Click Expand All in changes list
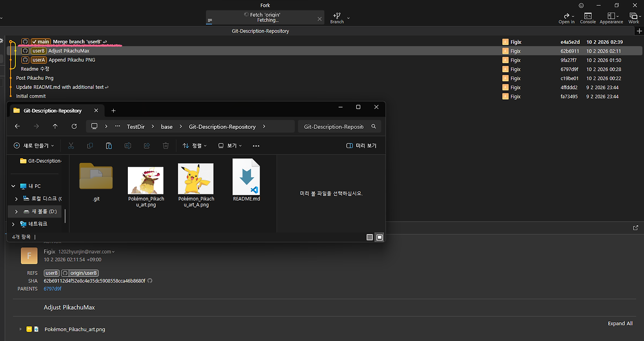 [620, 323]
